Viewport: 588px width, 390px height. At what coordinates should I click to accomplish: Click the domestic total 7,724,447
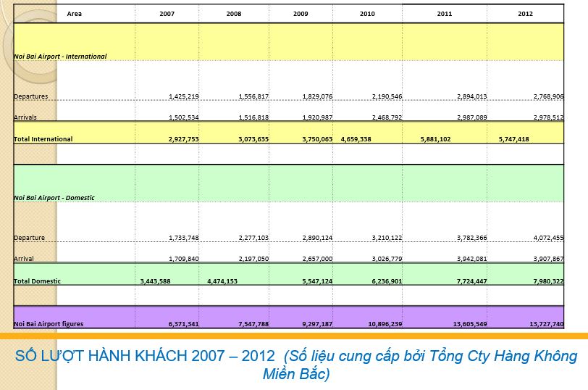coord(471,281)
